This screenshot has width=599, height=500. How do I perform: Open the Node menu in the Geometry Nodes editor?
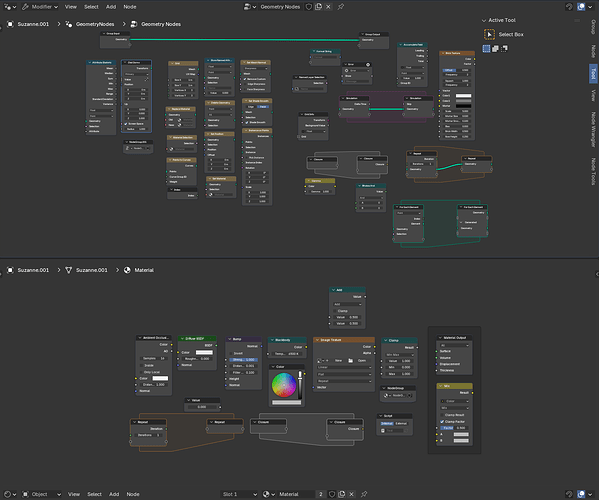(x=130, y=7)
